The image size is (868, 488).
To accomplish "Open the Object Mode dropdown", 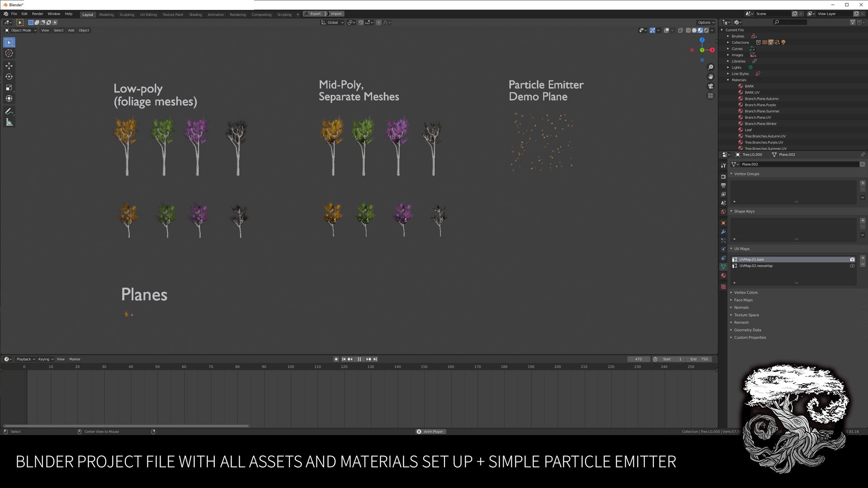I will pyautogui.click(x=21, y=30).
